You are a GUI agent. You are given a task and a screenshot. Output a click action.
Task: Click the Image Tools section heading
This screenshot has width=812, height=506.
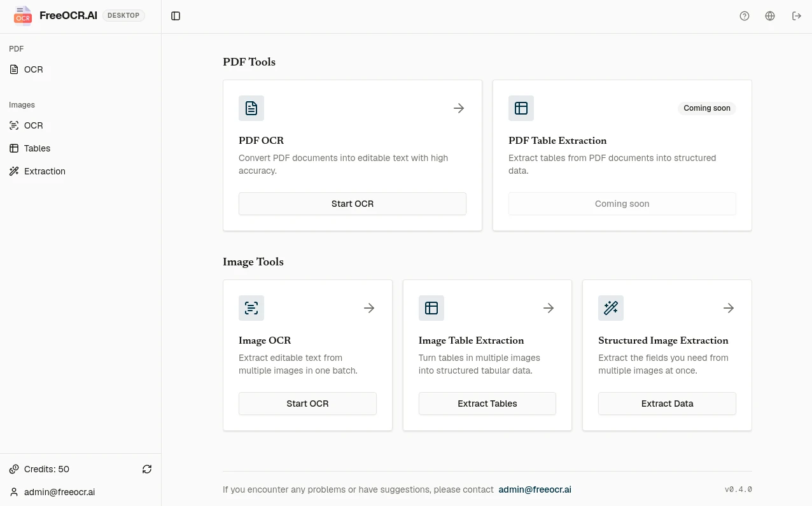(x=253, y=262)
